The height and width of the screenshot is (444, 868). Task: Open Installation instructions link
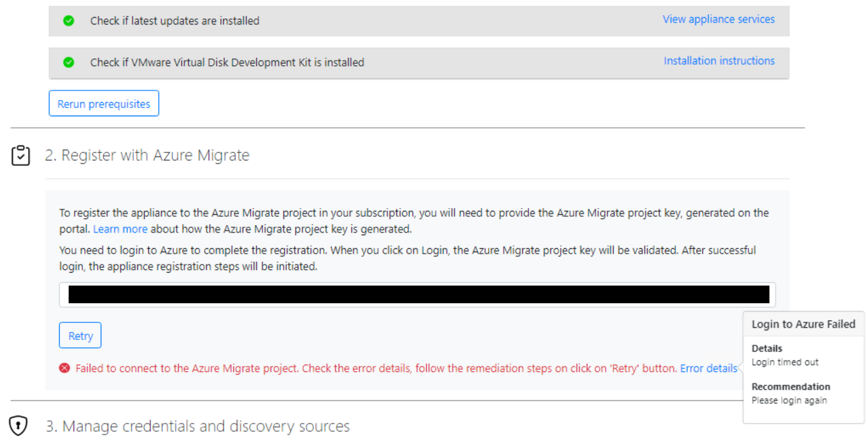pyautogui.click(x=719, y=61)
